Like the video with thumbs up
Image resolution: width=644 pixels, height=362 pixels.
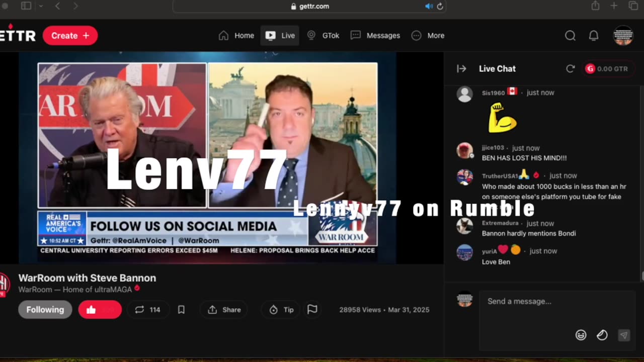100,310
